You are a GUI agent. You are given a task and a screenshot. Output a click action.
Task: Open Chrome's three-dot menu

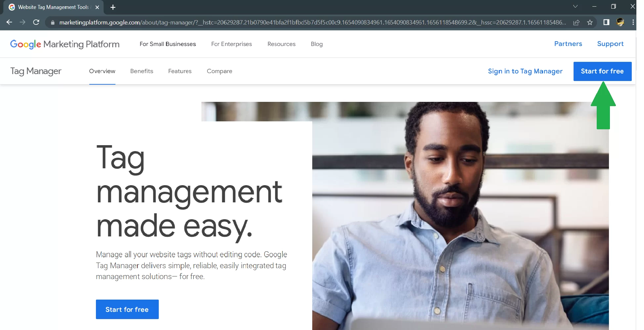click(633, 22)
